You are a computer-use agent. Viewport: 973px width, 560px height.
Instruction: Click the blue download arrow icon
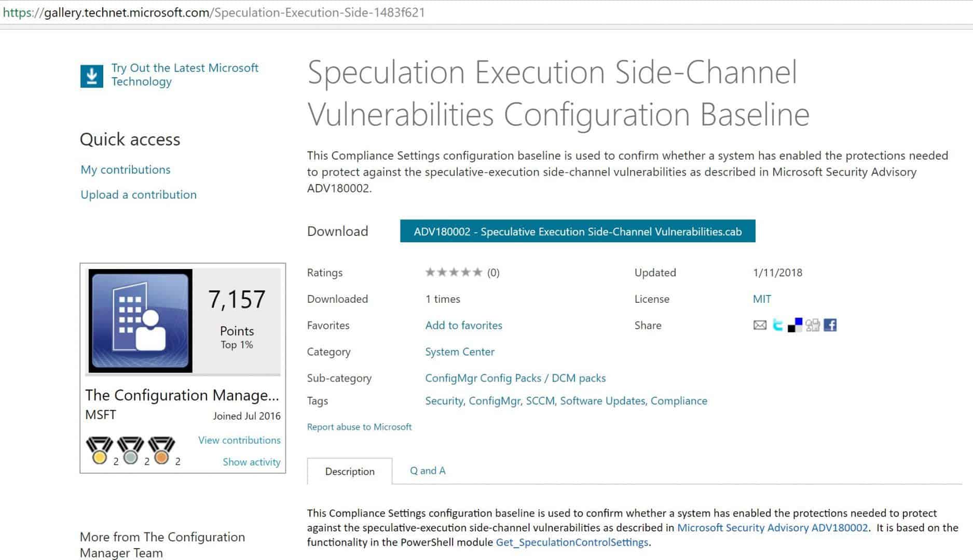coord(92,76)
